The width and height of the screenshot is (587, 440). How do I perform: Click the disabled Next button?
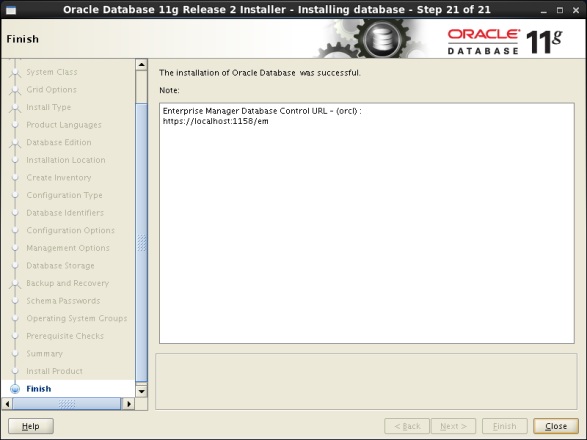[453, 426]
